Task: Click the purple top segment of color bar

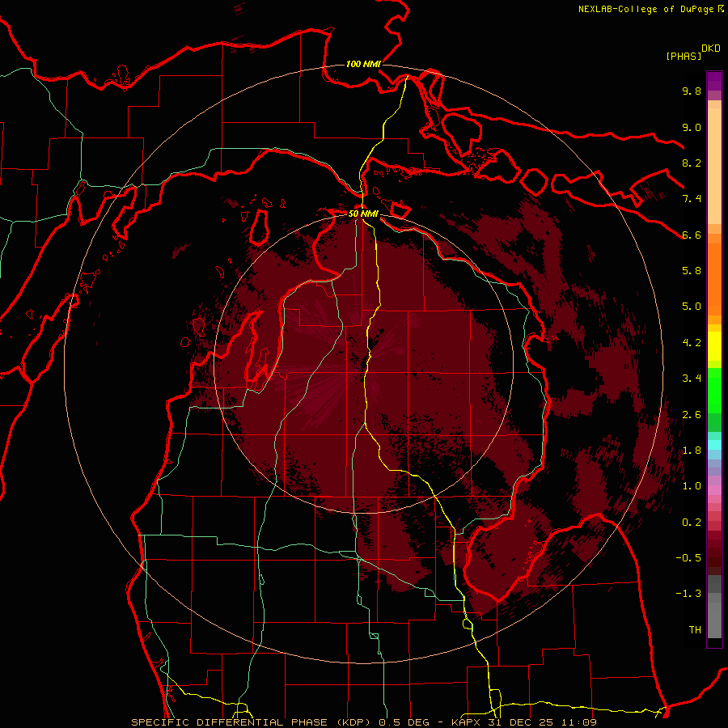Action: tap(714, 81)
